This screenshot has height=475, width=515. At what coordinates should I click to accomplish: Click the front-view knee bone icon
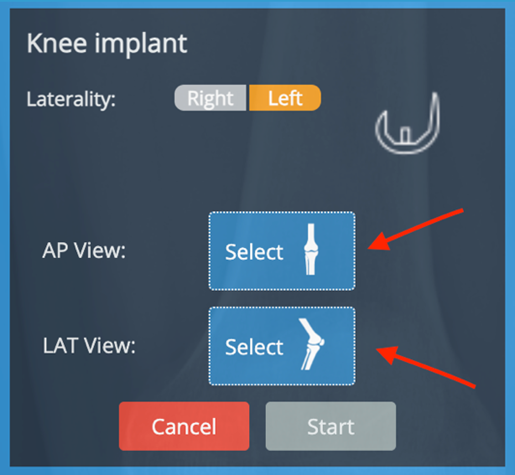311,249
